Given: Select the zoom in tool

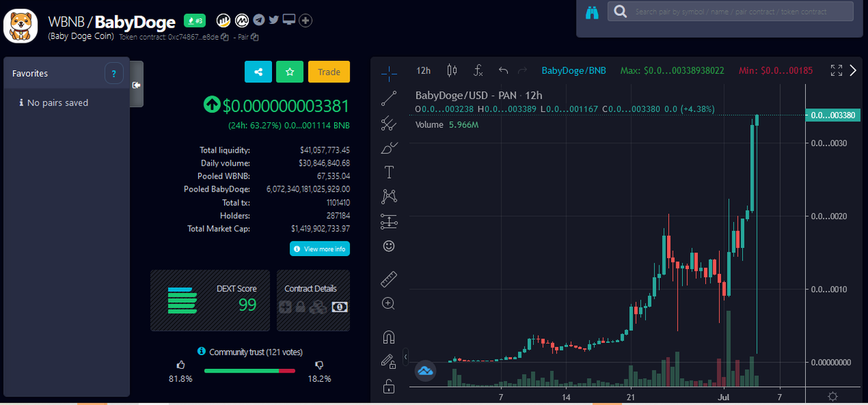Looking at the screenshot, I should pos(388,304).
